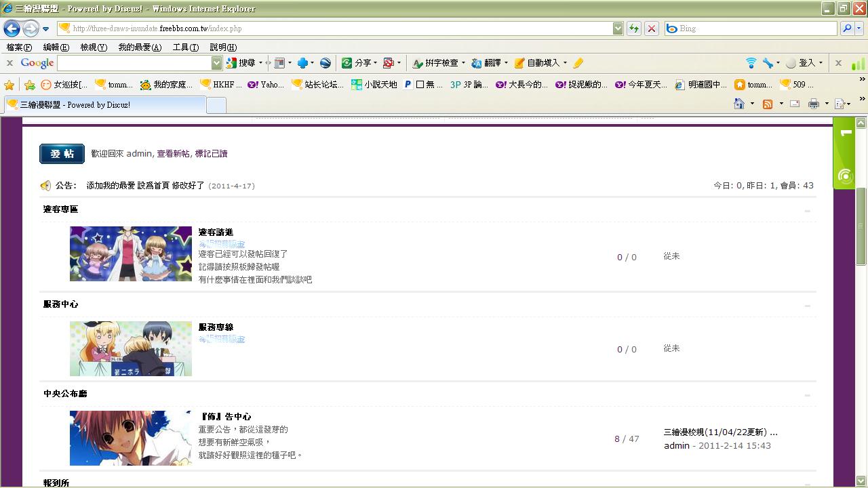This screenshot has height=488, width=868.
Task: Open the 查看新帖 link
Action: coord(173,154)
